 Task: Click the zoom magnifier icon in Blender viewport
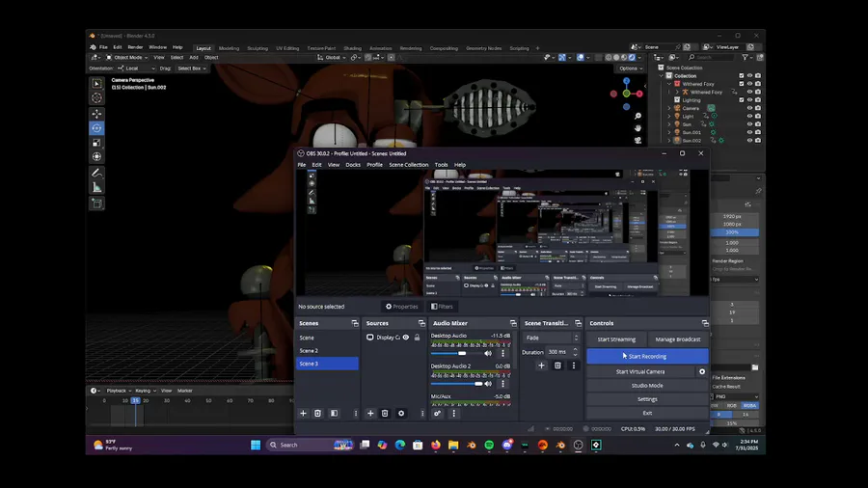click(x=637, y=116)
